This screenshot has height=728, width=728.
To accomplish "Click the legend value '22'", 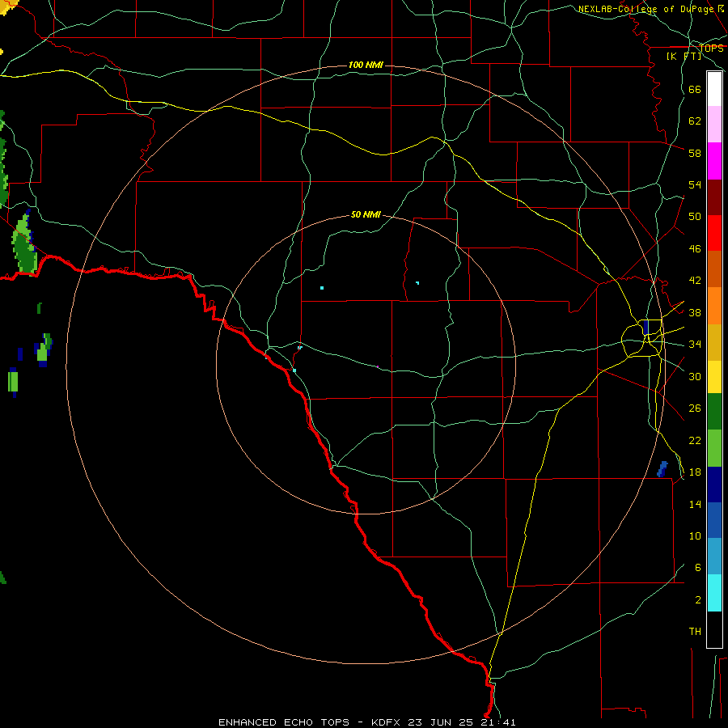I will (695, 440).
